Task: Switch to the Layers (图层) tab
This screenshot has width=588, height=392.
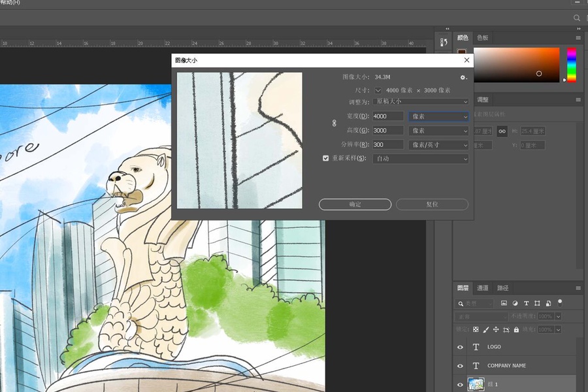Action: tap(463, 288)
